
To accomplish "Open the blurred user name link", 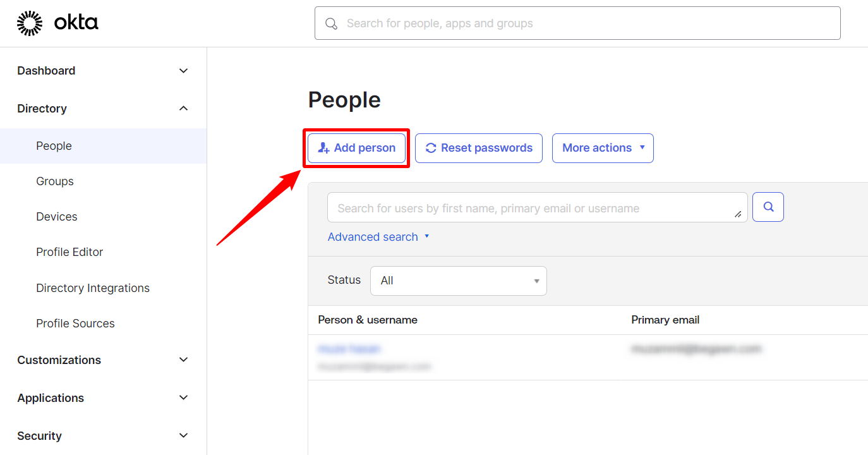I will tap(349, 349).
